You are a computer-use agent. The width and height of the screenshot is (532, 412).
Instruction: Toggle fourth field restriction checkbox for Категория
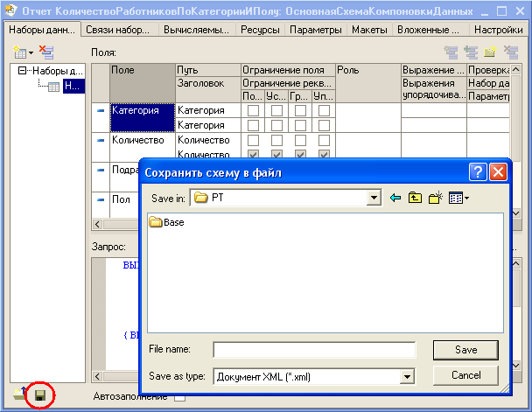tap(324, 110)
